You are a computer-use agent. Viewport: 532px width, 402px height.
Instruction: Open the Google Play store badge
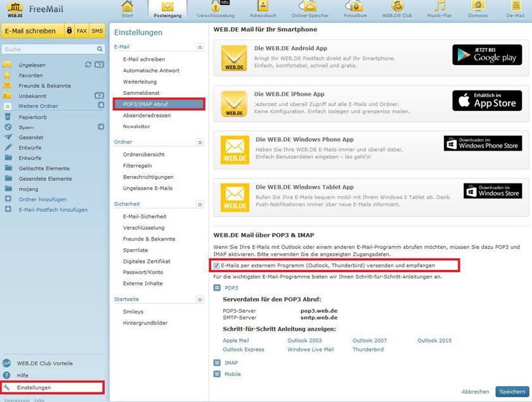point(487,54)
